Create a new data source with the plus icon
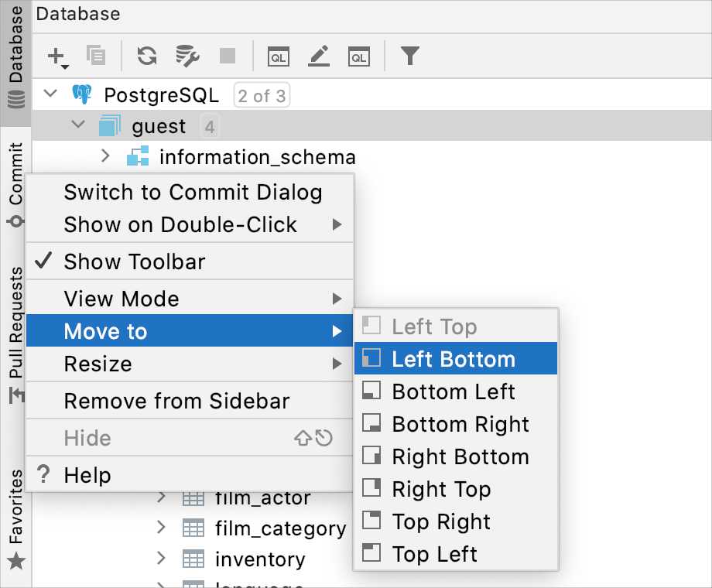Image resolution: width=712 pixels, height=588 pixels. [x=54, y=56]
